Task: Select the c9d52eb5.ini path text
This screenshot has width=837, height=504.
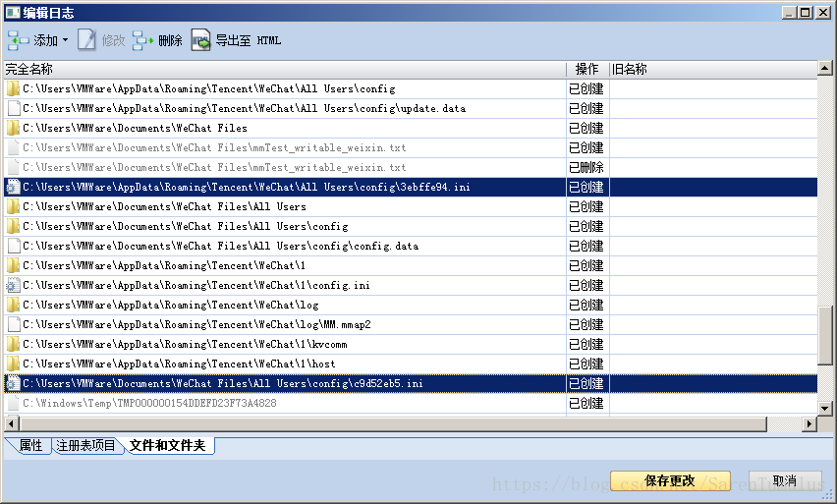Action: coord(223,383)
